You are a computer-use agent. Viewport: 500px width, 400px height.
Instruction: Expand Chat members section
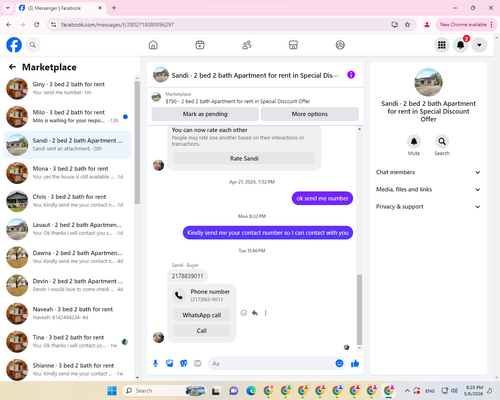[428, 172]
